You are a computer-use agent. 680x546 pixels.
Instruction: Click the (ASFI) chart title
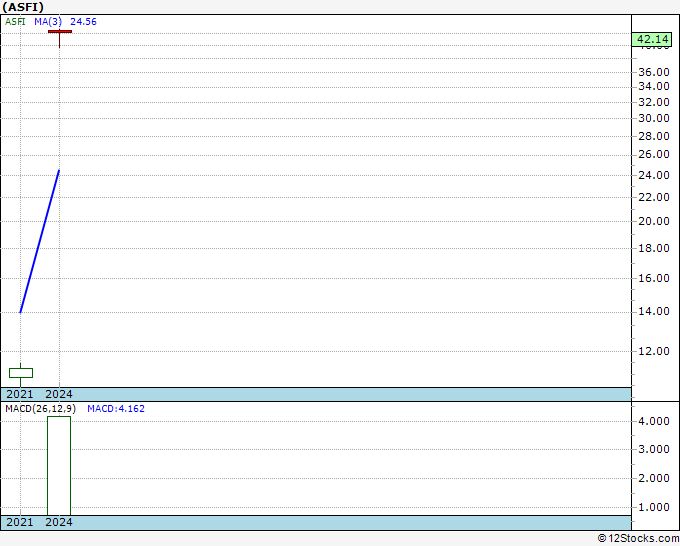23,6
